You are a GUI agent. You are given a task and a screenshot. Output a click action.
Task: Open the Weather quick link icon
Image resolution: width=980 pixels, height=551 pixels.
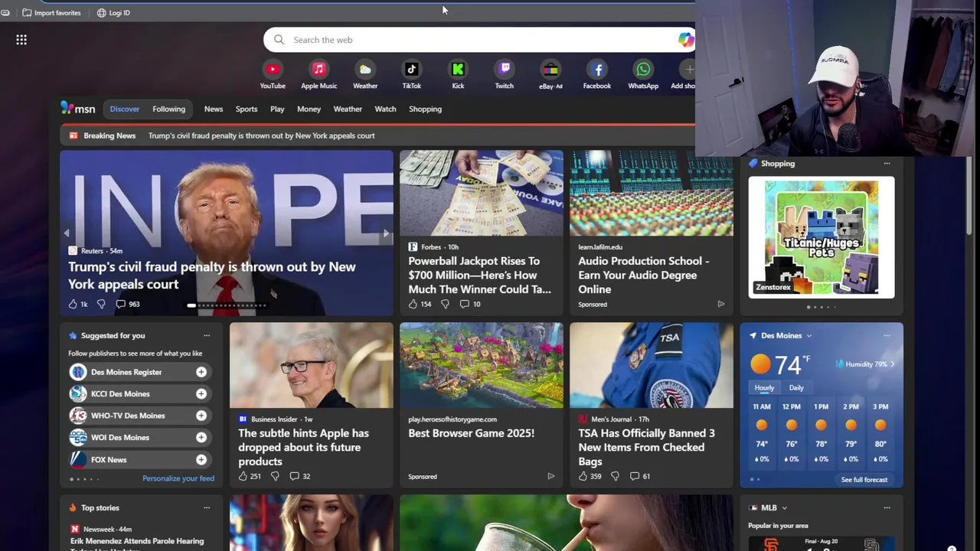365,70
